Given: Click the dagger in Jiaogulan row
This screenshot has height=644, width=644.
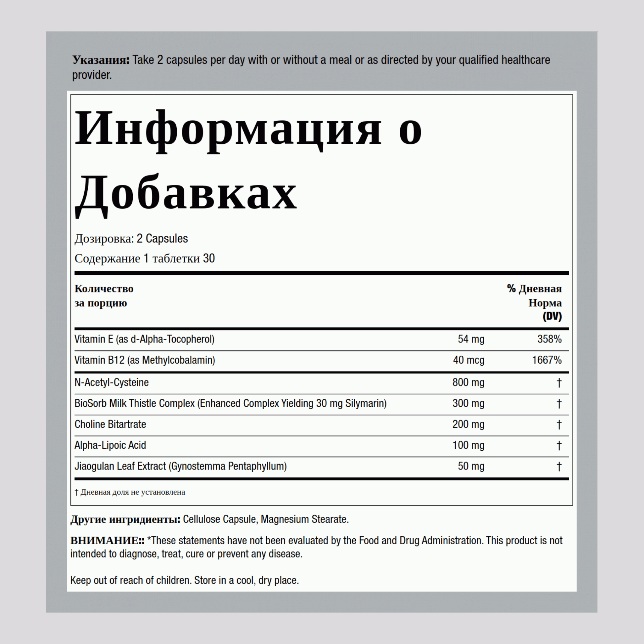Looking at the screenshot, I should coord(559,467).
